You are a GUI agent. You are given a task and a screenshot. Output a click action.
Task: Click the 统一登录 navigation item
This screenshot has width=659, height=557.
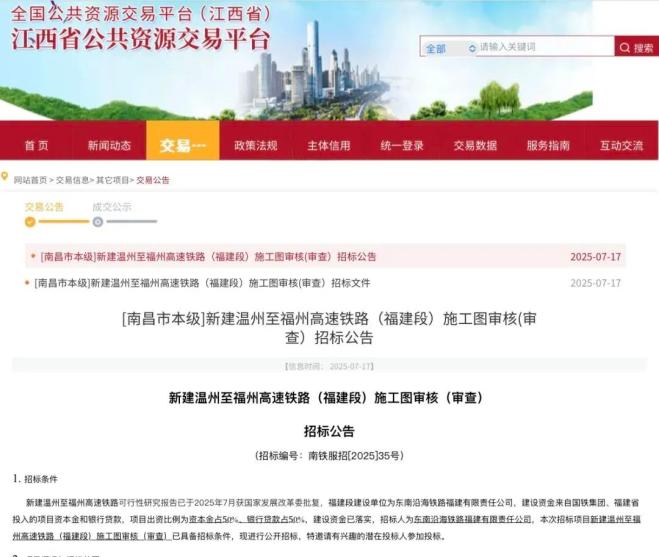coord(401,146)
